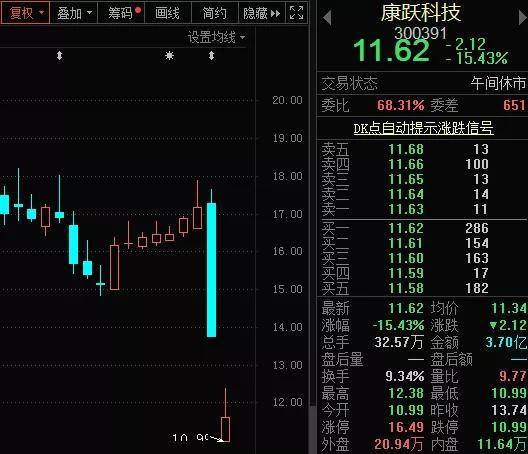Click 卖四 volume 100
Viewport: 528px width, 454px height.
point(477,164)
